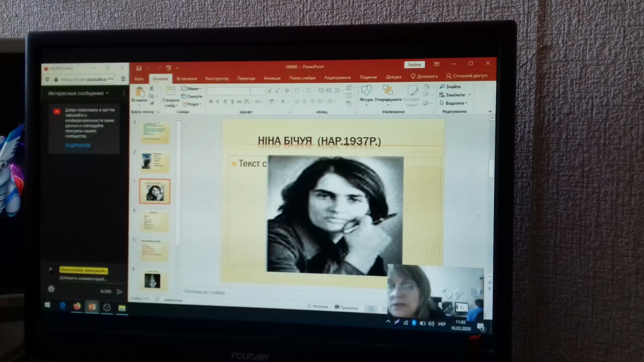Click the 'ПОДРОБНЕЕ' link in chat
This screenshot has height=362, width=644.
(77, 146)
